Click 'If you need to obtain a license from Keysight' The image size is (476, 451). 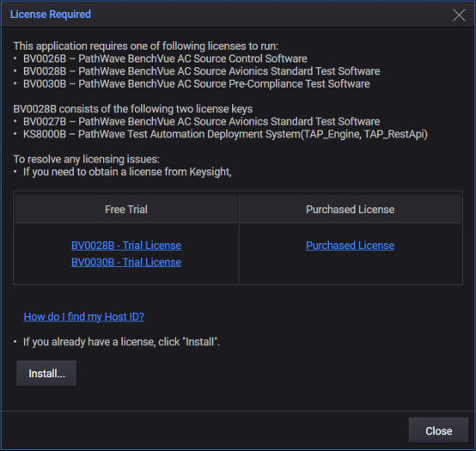[127, 172]
